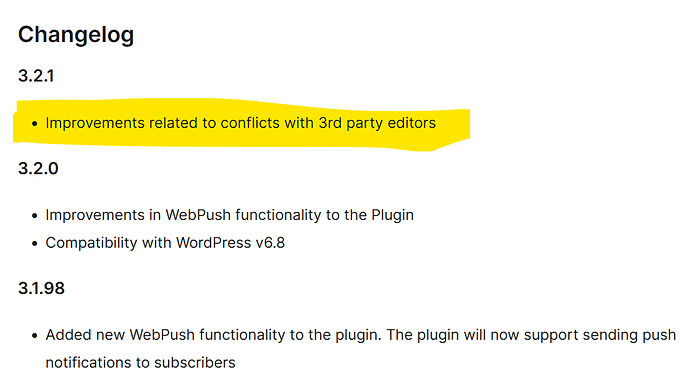Click the bullet before 'Added new WebPush'
The width and height of the screenshot is (690, 387).
tap(35, 336)
